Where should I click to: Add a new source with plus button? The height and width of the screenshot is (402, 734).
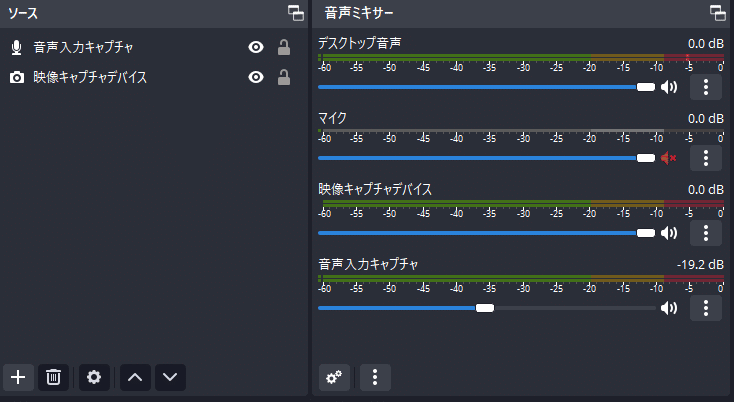pyautogui.click(x=18, y=377)
